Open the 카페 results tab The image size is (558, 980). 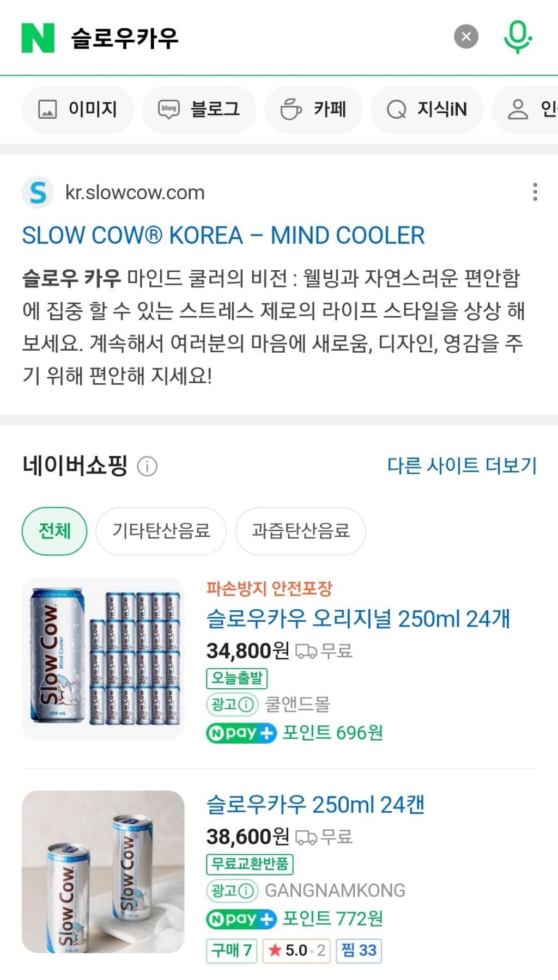313,109
